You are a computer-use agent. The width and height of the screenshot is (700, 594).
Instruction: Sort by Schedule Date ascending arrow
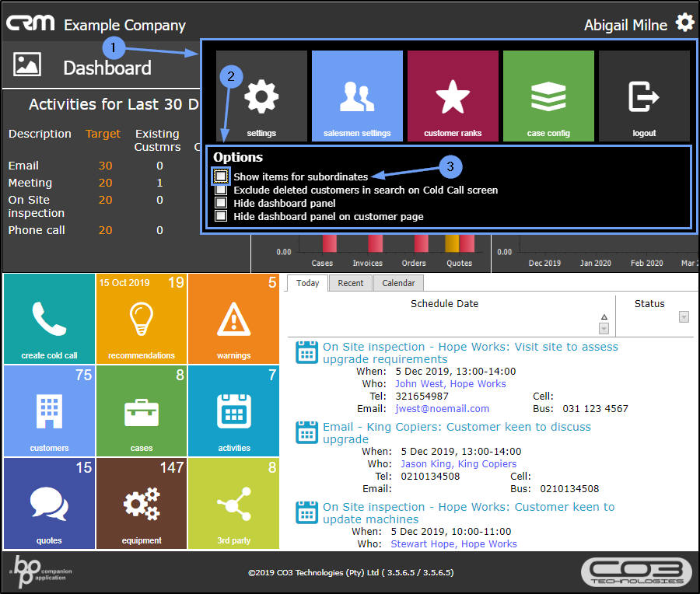[604, 317]
